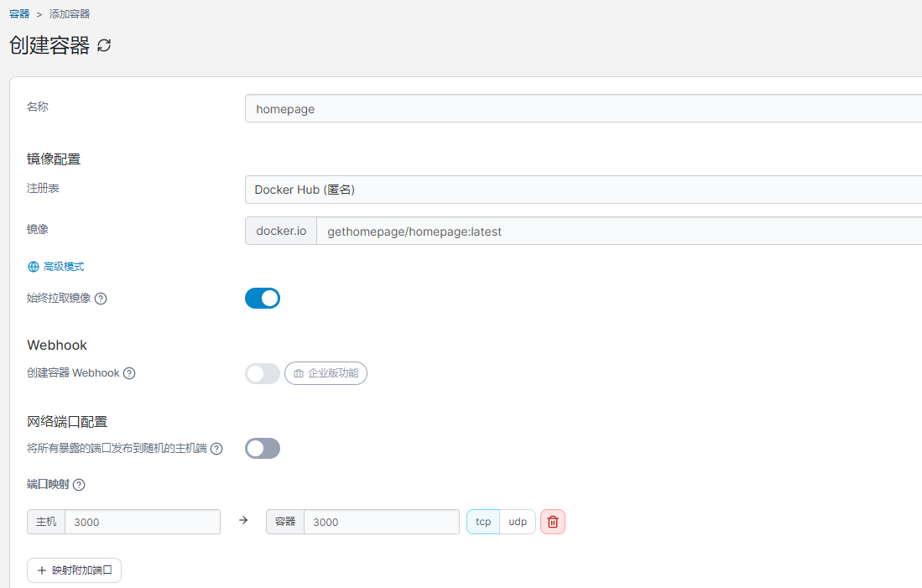Select the tcp protocol option

(483, 522)
